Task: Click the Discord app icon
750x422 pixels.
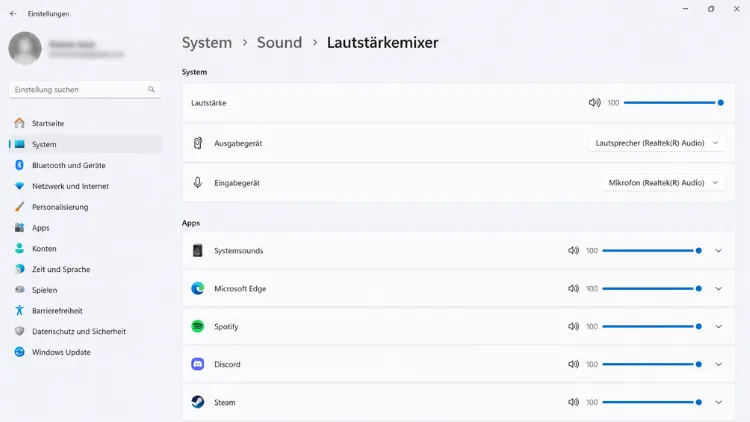Action: [x=198, y=364]
